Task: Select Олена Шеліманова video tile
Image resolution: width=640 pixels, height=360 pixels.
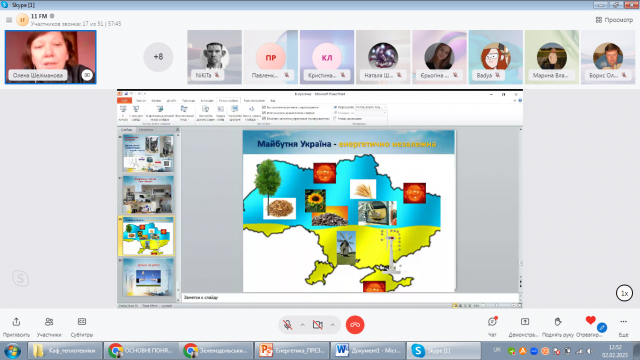Action: pos(51,57)
